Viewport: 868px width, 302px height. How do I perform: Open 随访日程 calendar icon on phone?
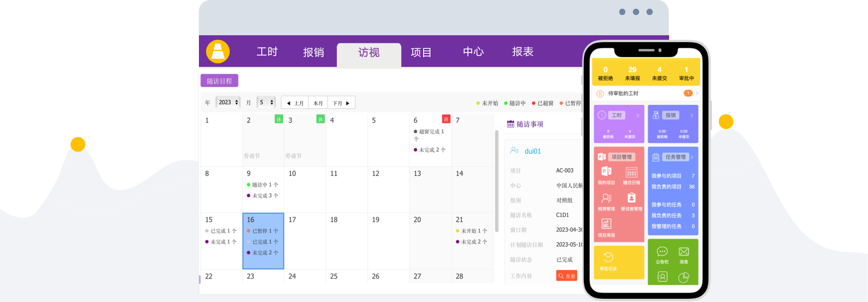coord(632,172)
